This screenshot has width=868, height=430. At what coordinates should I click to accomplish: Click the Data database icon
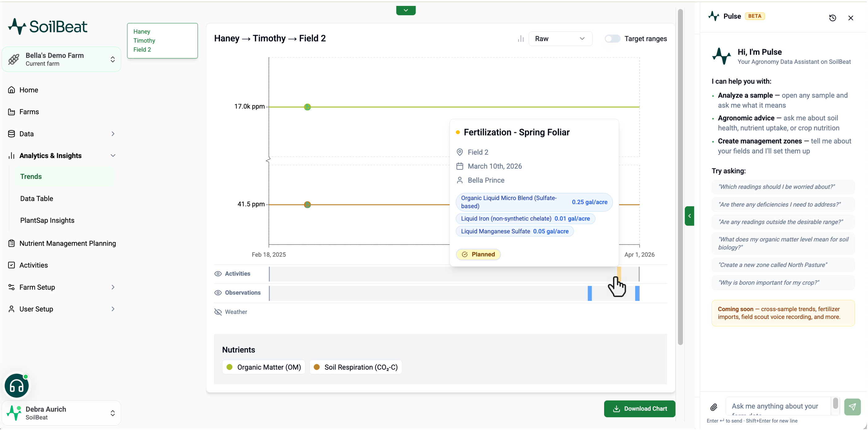(x=11, y=134)
